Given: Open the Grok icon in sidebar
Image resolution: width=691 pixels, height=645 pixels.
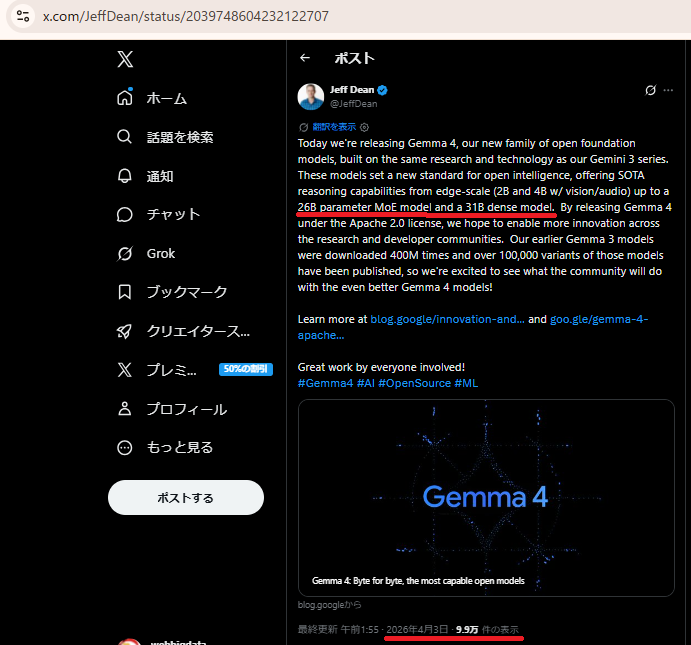Looking at the screenshot, I should pos(125,253).
